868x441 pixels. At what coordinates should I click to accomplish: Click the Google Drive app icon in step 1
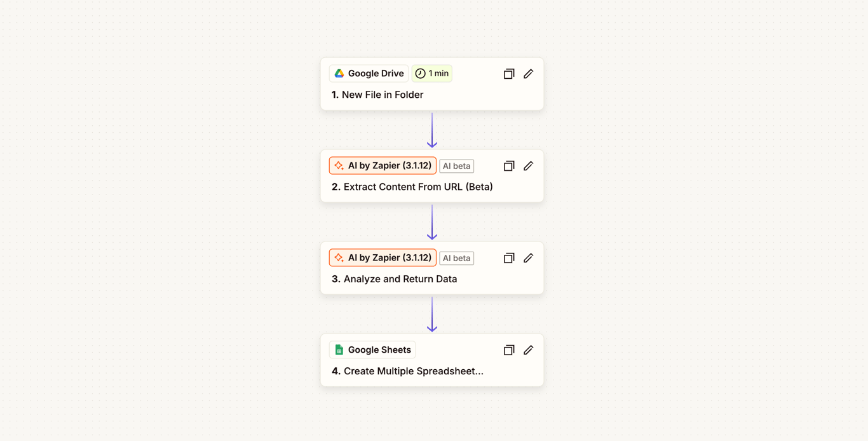coord(339,73)
